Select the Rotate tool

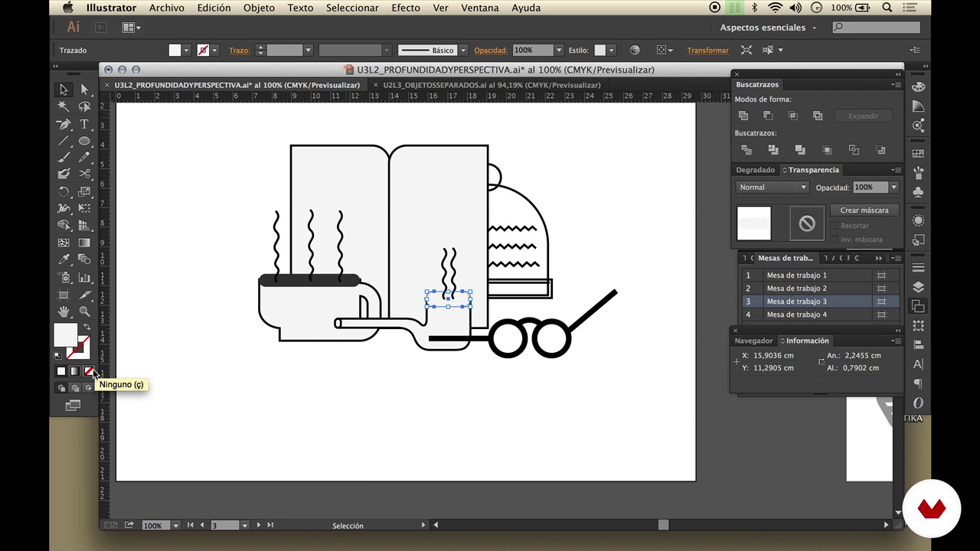point(64,192)
